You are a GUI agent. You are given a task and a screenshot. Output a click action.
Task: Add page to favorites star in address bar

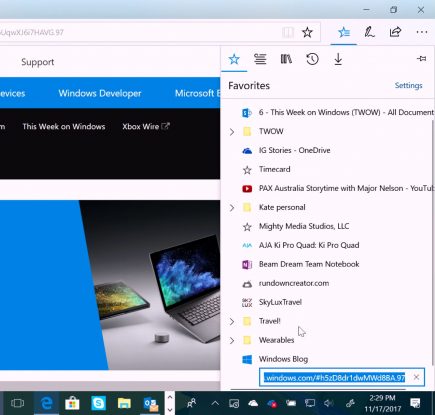point(307,32)
